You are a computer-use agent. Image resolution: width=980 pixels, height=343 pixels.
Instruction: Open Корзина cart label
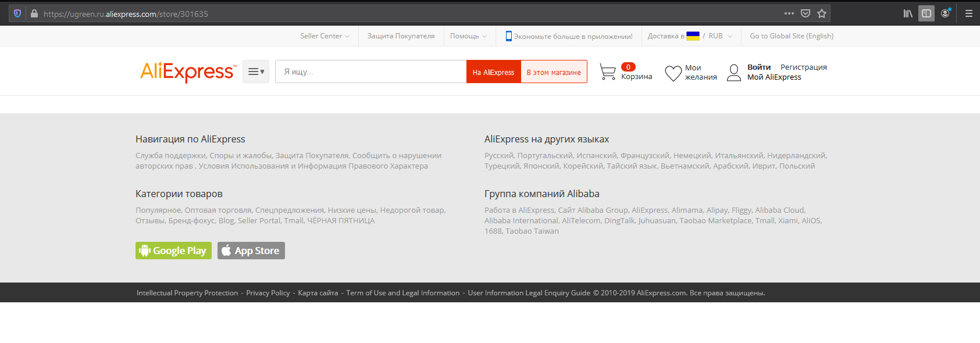(637, 77)
